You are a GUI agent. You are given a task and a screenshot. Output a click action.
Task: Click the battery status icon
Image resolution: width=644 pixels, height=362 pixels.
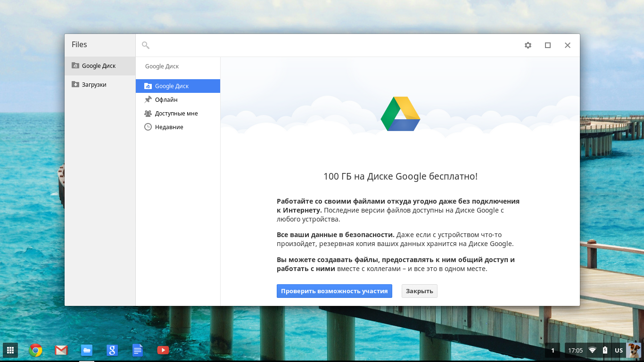pos(605,350)
